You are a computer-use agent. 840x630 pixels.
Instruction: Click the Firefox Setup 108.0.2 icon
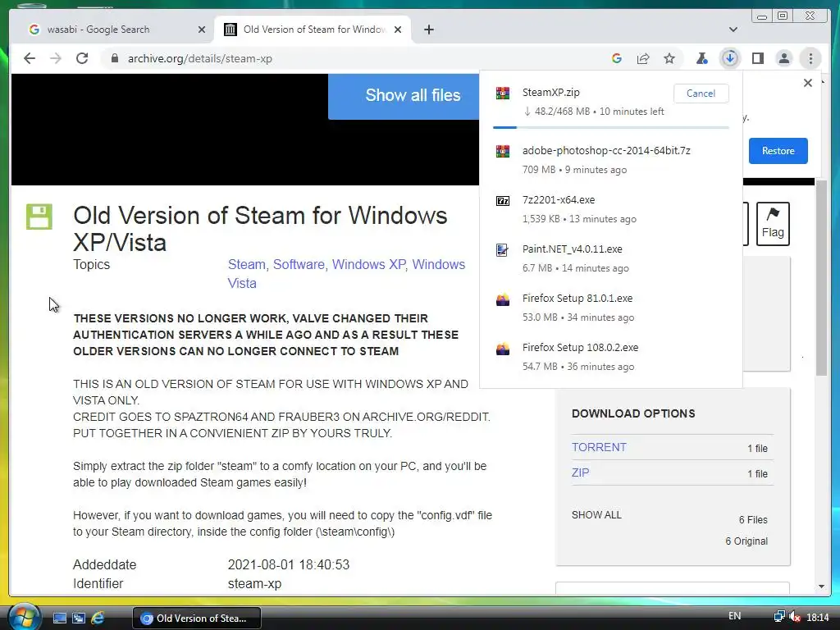[503, 349]
